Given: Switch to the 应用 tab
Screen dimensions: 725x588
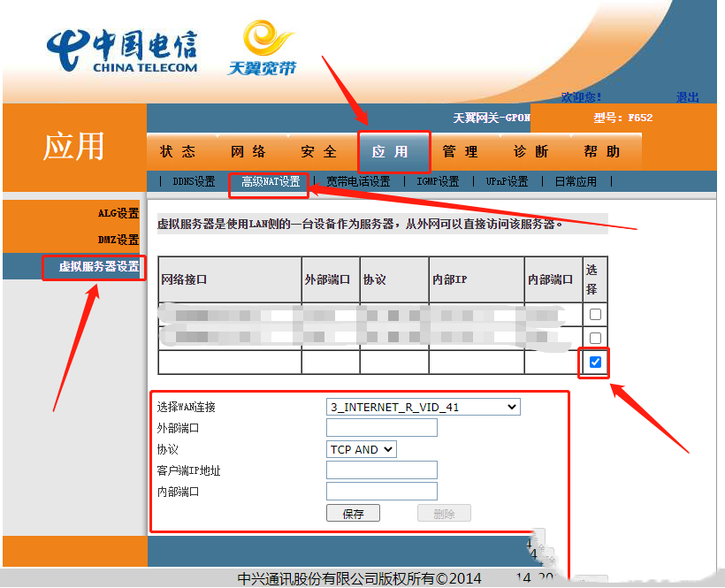Looking at the screenshot, I should 390,151.
